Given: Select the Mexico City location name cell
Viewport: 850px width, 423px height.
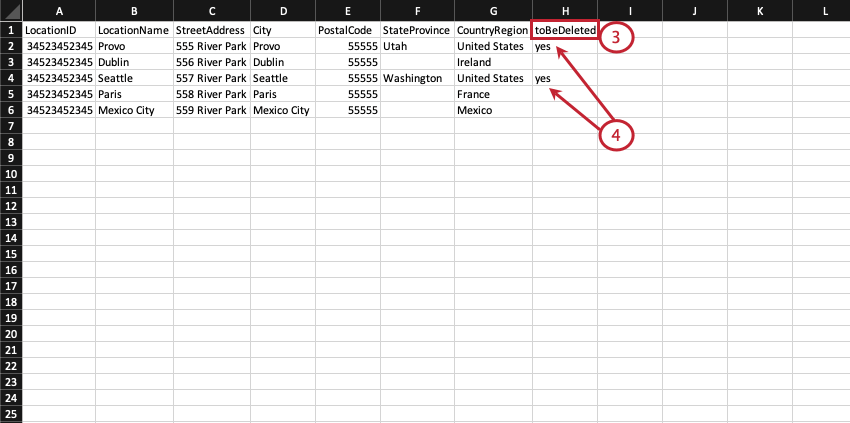Looking at the screenshot, I should pyautogui.click(x=134, y=110).
